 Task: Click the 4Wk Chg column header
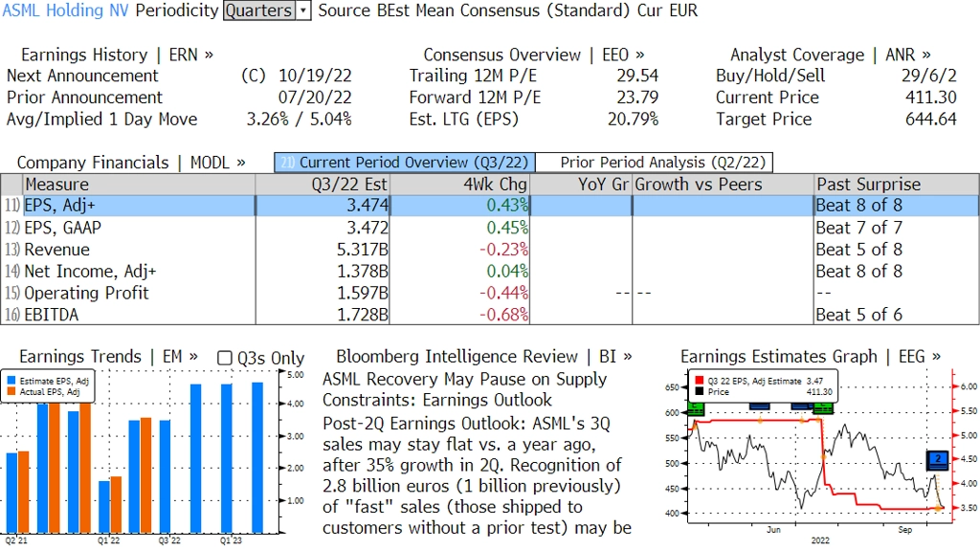(x=459, y=185)
